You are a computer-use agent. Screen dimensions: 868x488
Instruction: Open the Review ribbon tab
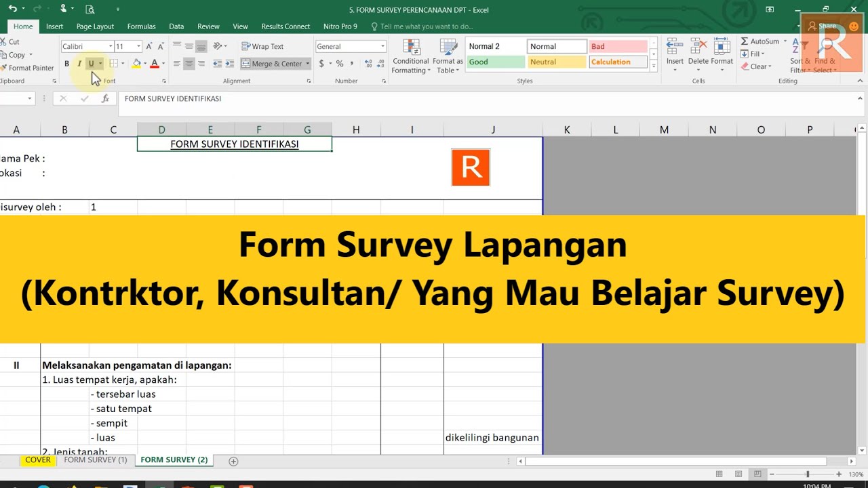(x=208, y=26)
